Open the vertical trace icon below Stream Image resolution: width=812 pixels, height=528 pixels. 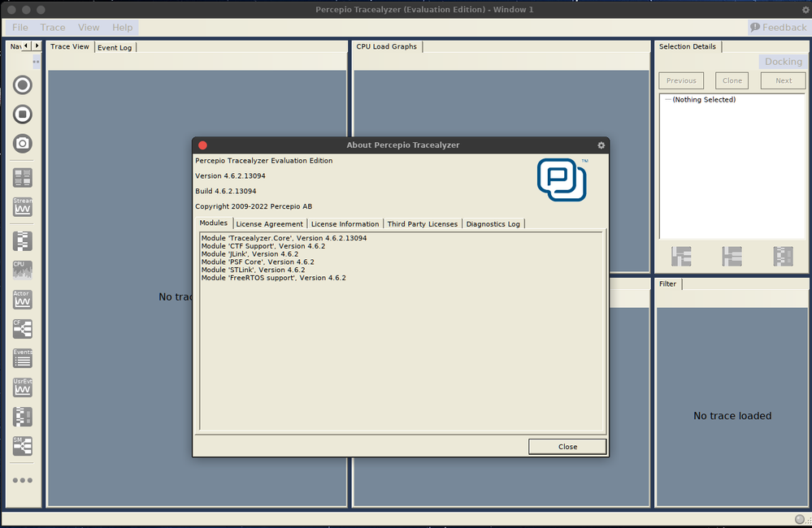point(22,241)
